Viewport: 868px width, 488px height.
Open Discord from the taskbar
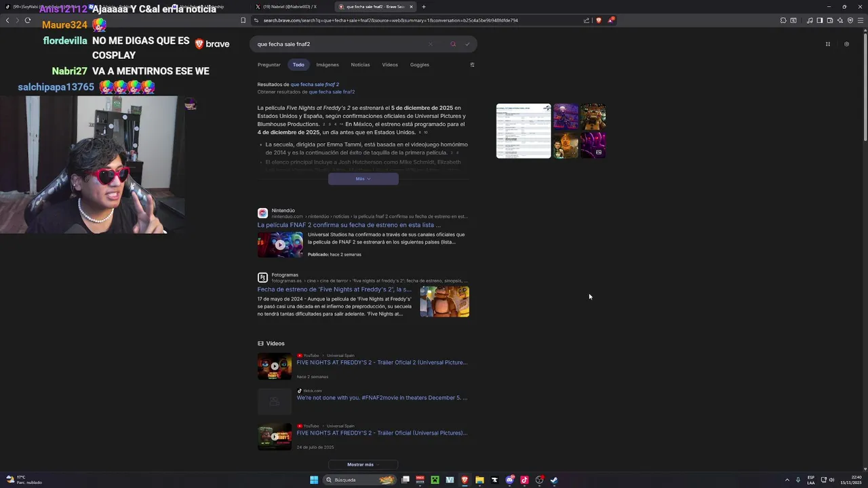point(509,480)
